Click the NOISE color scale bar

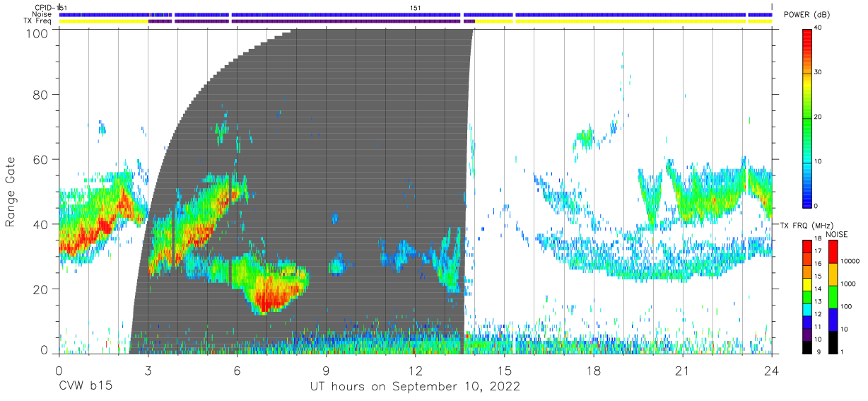[x=834, y=296]
